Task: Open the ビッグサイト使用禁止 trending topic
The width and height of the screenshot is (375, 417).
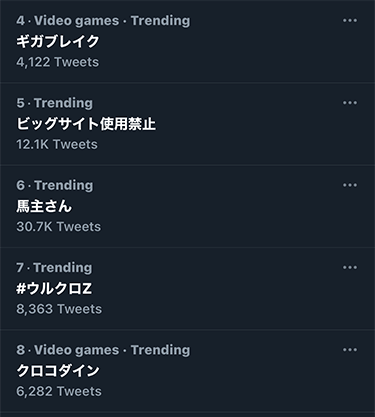Action: [86, 124]
